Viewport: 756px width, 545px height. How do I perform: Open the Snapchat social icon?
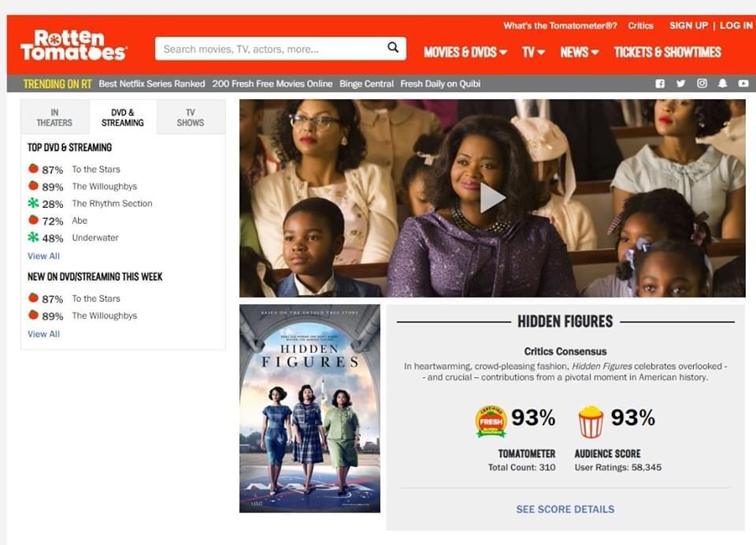pos(722,83)
